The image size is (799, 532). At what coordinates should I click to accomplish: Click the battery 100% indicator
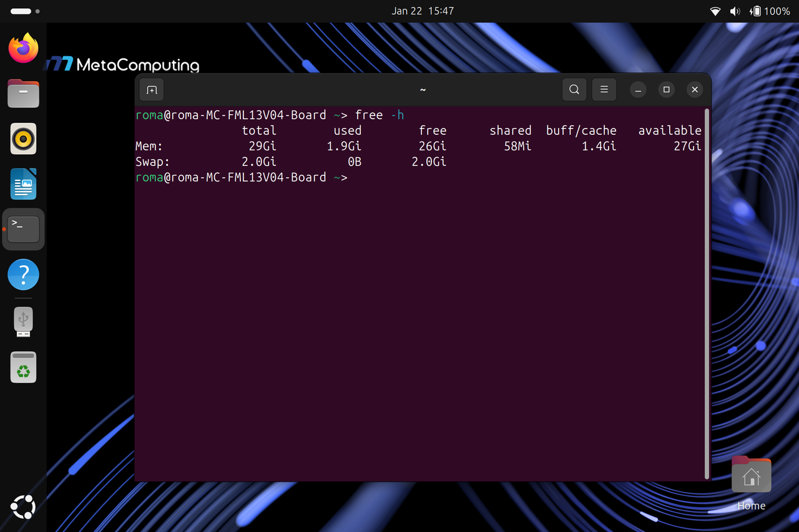(770, 11)
